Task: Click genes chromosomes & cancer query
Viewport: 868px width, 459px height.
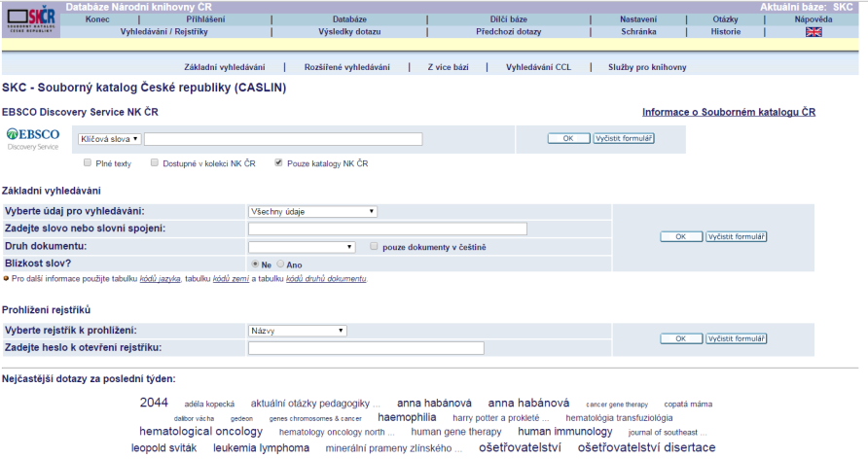Action: tap(315, 418)
